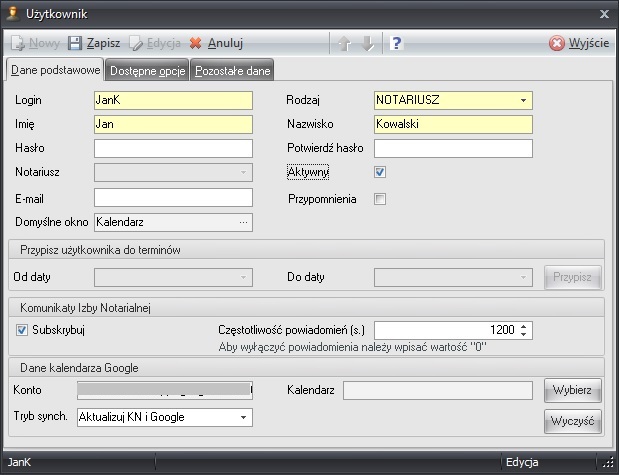The image size is (619, 475).
Task: Click the Nowy new document icon
Action: pos(17,43)
